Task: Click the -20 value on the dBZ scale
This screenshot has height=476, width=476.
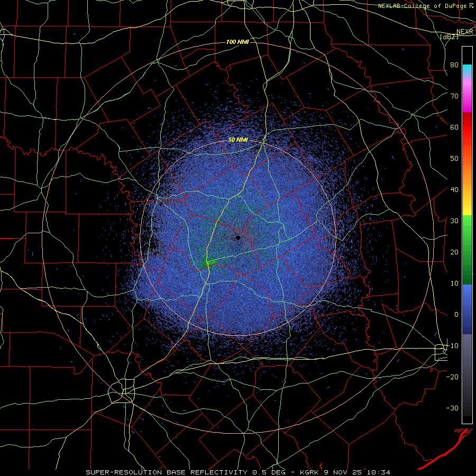Action: [x=452, y=377]
